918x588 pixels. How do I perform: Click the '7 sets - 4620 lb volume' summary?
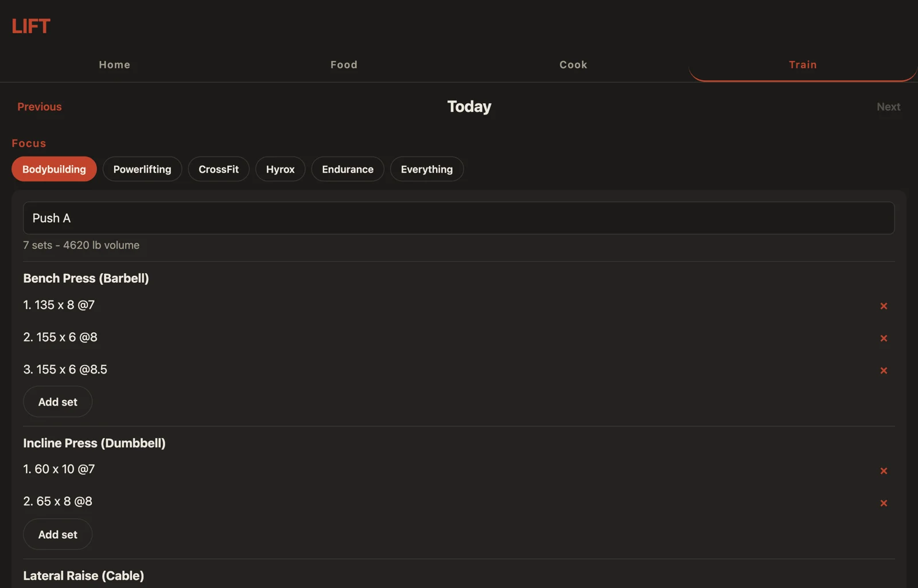[81, 245]
